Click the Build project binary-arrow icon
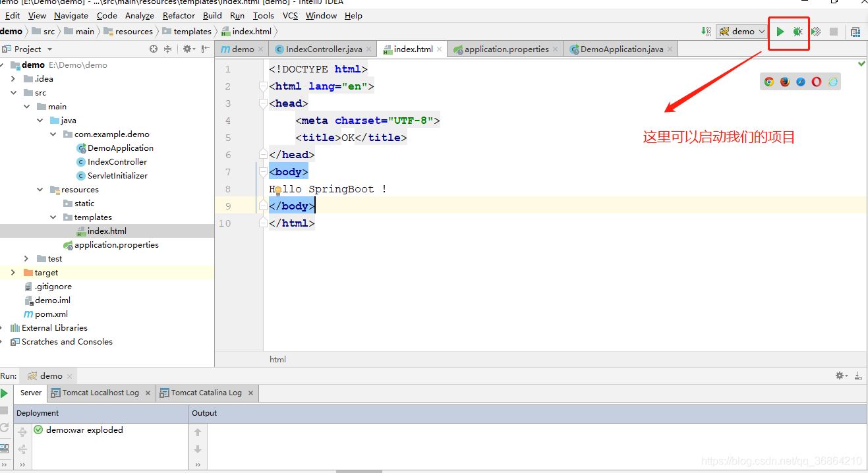 click(706, 31)
